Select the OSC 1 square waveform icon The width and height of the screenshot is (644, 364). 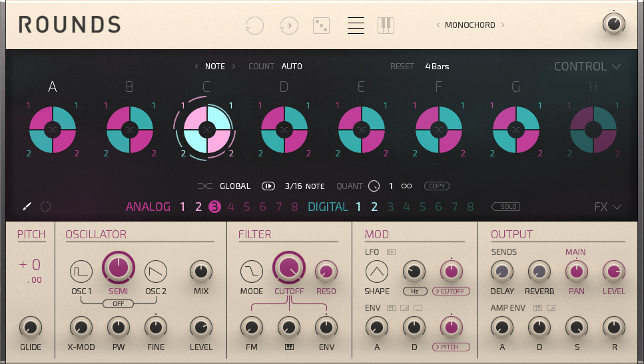[x=81, y=271]
